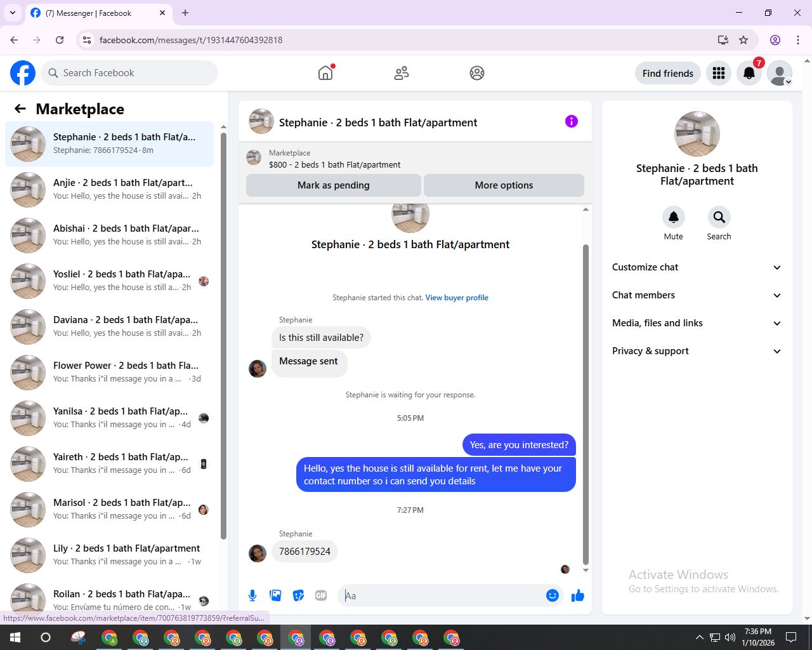Open Yosliel conversation in the chat list
812x650 pixels.
(109, 281)
